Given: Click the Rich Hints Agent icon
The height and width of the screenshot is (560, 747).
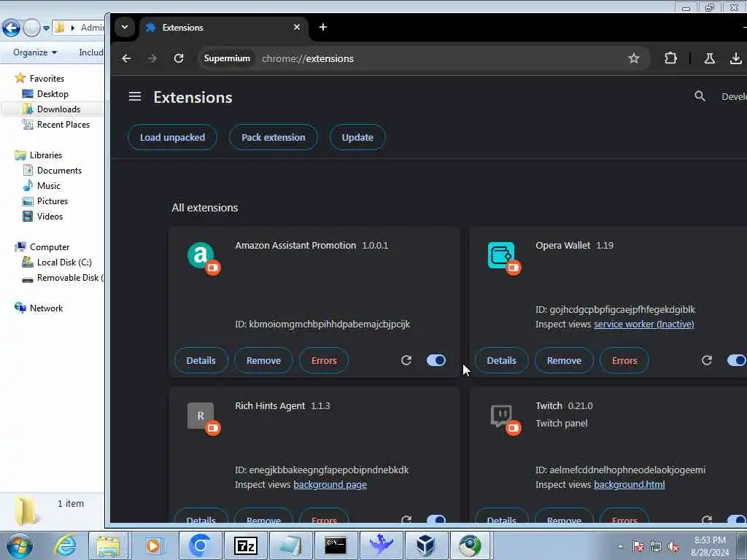Looking at the screenshot, I should 201,416.
